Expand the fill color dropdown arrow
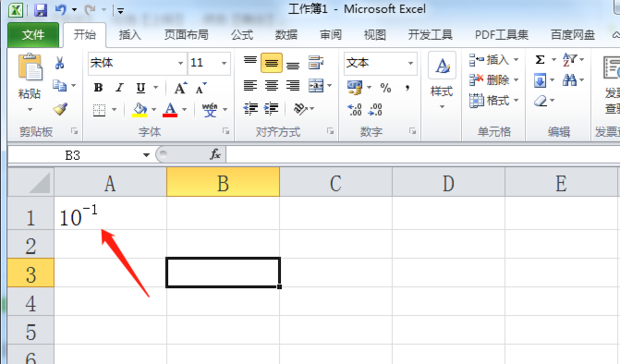This screenshot has width=620, height=364. coord(154,110)
